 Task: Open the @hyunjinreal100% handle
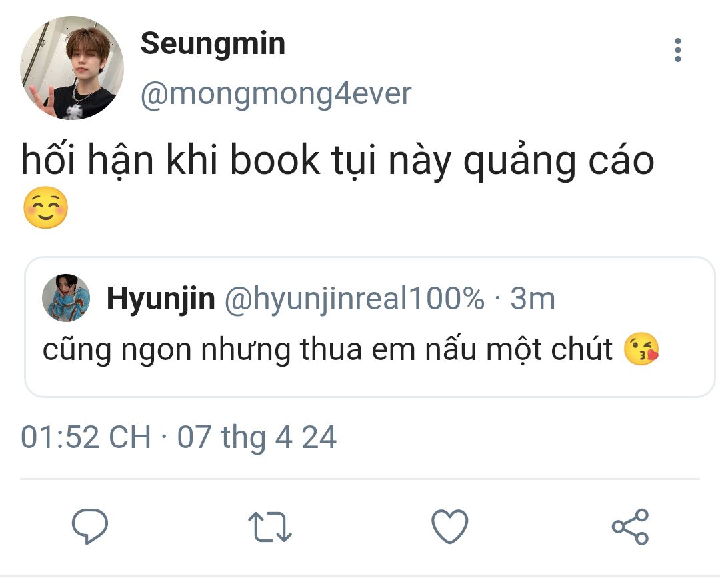354,299
